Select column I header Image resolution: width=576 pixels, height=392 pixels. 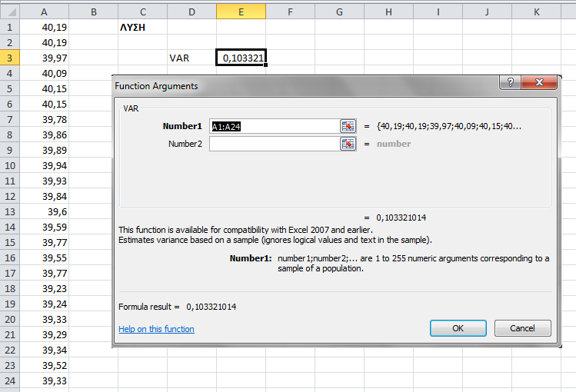pyautogui.click(x=438, y=12)
